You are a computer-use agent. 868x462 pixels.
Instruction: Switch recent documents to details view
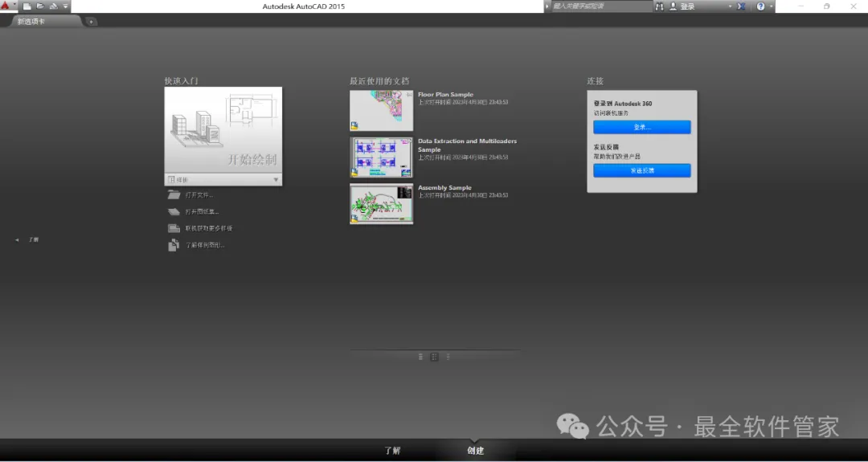coord(448,357)
